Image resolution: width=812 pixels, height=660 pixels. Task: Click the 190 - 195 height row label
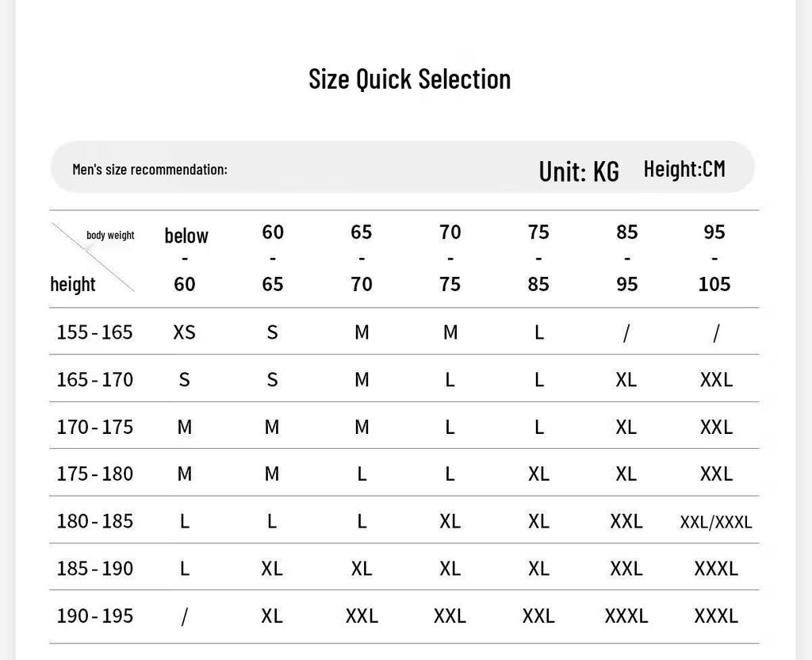tap(95, 616)
